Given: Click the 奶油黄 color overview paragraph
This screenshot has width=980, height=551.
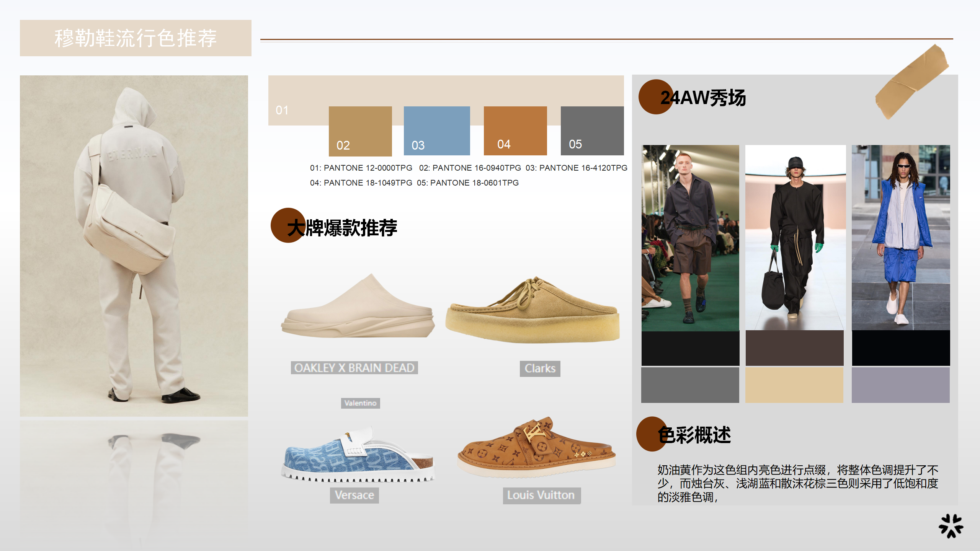Looking at the screenshot, I should (798, 483).
